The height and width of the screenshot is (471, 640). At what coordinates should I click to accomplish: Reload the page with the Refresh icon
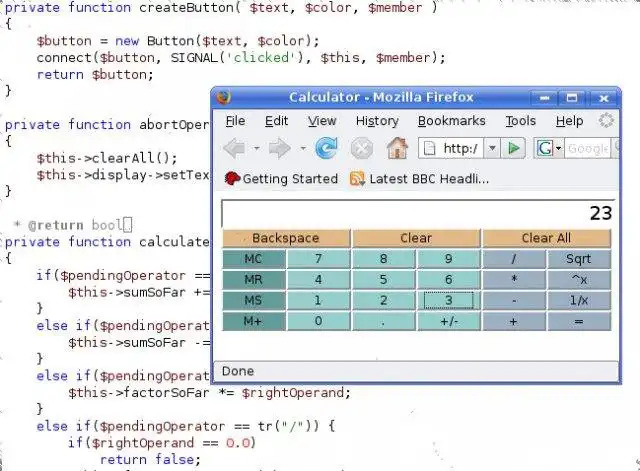pos(327,148)
